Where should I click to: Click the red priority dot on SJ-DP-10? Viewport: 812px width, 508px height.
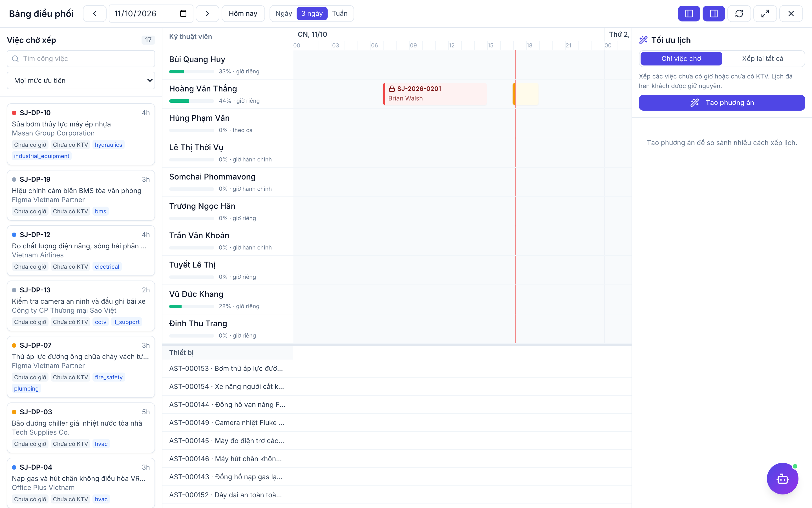14,113
